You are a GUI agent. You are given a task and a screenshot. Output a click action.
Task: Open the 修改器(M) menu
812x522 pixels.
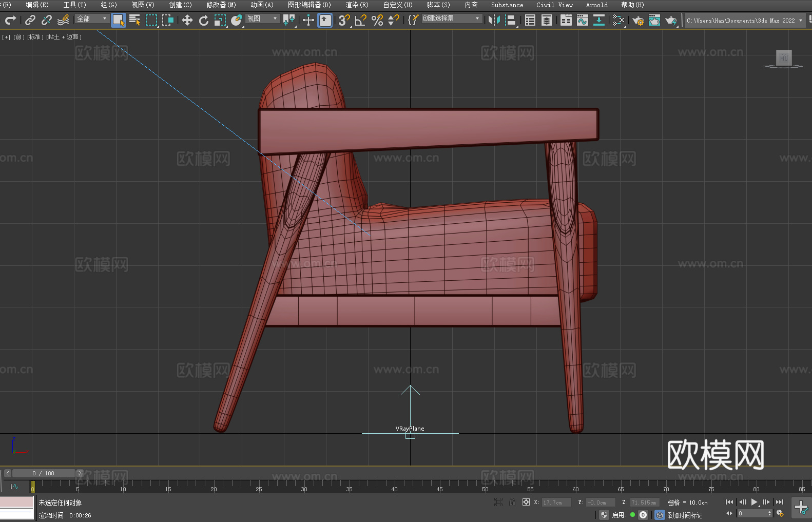point(221,5)
